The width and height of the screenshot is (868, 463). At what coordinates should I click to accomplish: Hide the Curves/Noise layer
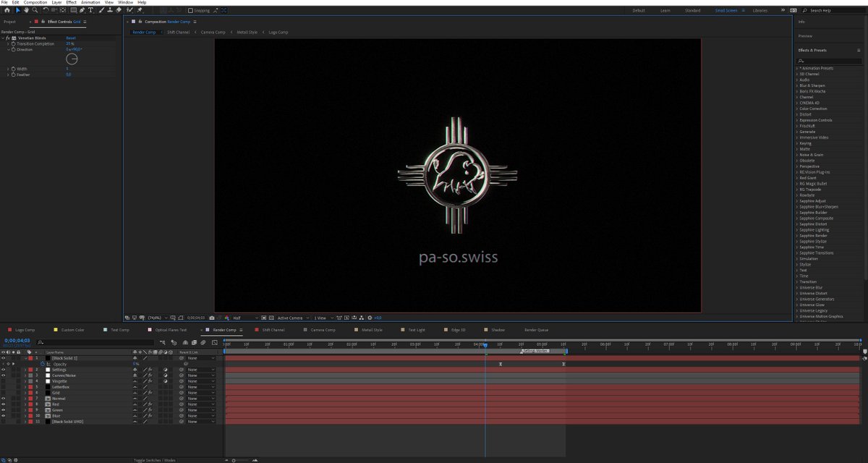(4, 375)
